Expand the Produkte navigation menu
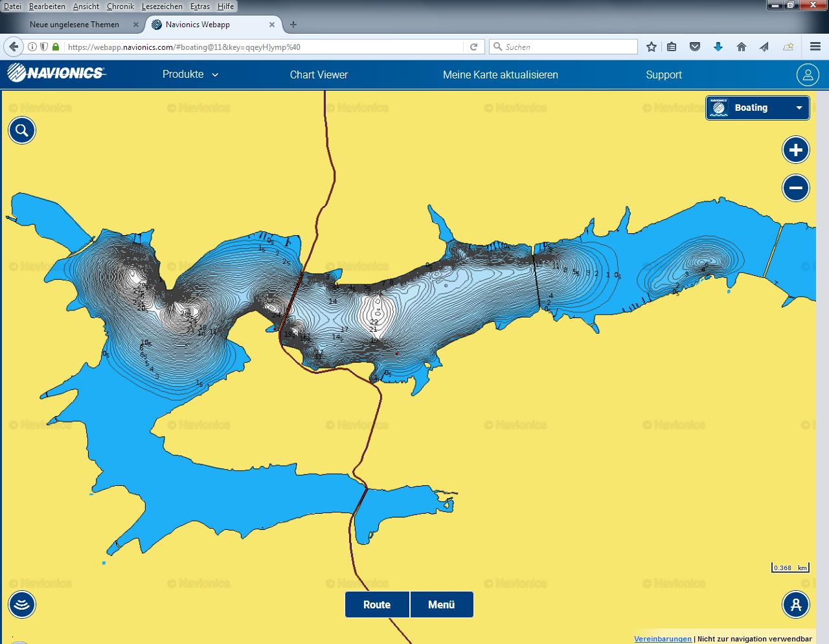Screen dimensions: 829x644 [190, 75]
